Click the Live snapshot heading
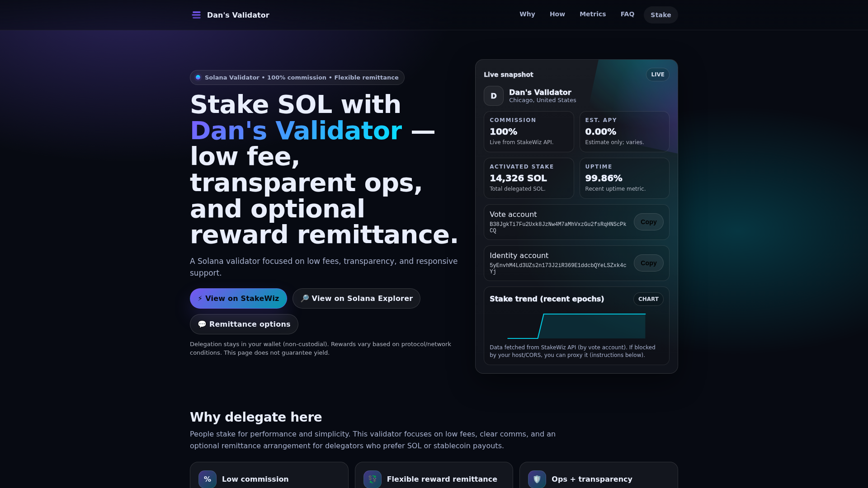This screenshot has height=488, width=868. pos(508,75)
